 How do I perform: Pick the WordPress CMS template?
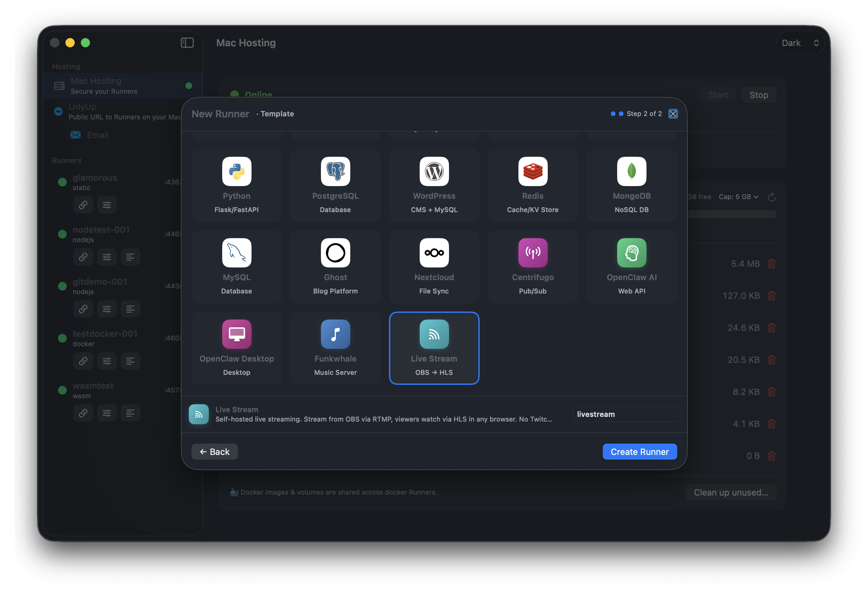point(434,185)
